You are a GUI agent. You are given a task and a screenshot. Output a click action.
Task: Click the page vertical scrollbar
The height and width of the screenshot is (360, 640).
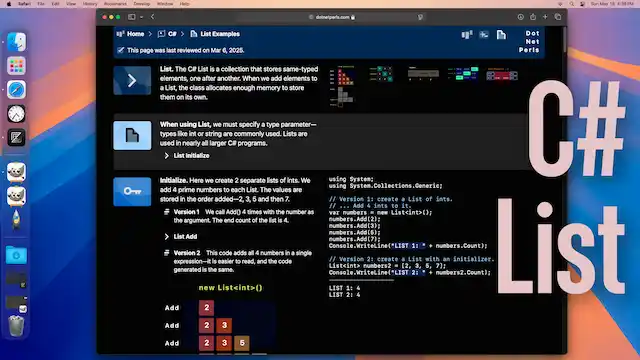coord(564,40)
